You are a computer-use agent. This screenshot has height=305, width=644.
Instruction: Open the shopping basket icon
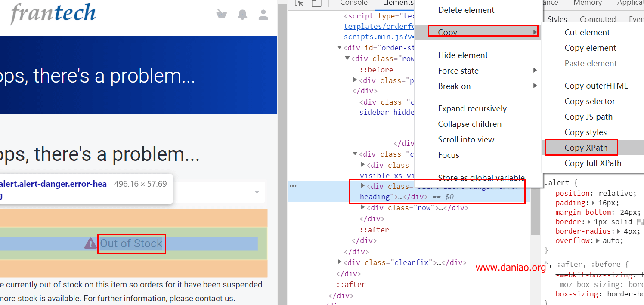222,15
